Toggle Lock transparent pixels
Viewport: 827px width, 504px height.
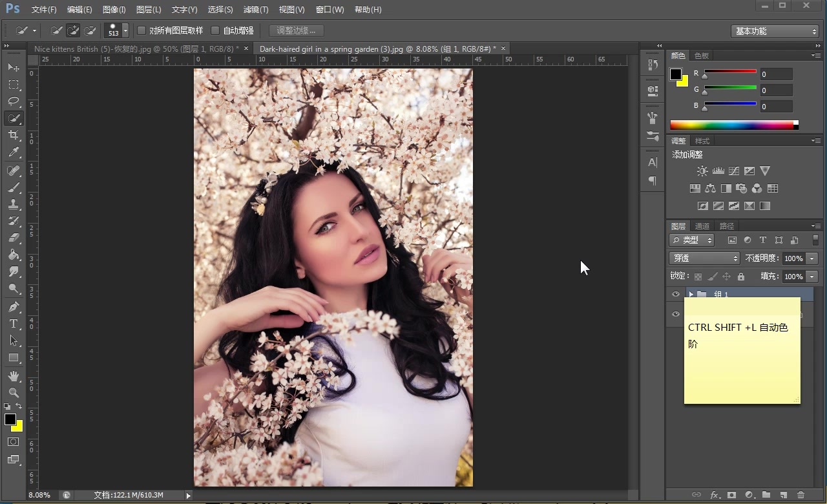click(698, 277)
